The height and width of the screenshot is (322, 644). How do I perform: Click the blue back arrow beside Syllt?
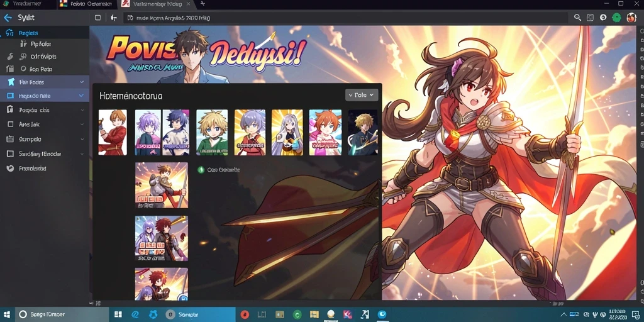tap(8, 18)
